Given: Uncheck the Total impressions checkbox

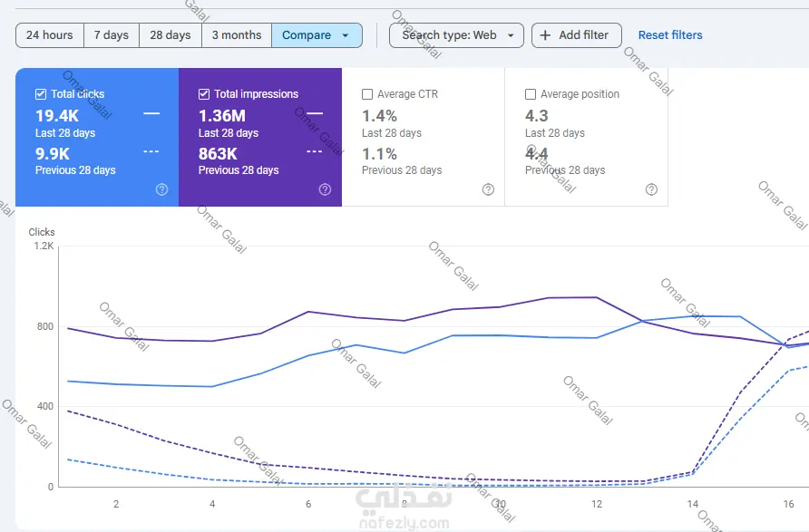Looking at the screenshot, I should click(x=204, y=94).
